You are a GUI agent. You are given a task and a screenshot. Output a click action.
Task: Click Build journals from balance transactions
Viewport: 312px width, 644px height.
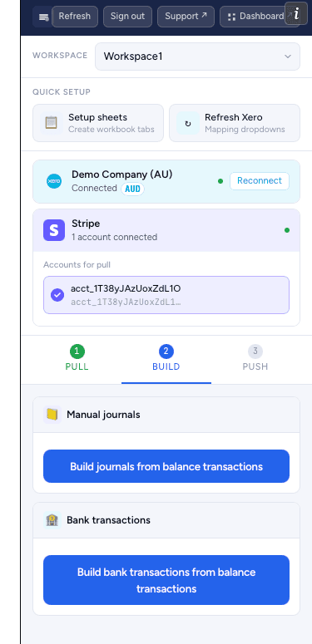pos(166,466)
